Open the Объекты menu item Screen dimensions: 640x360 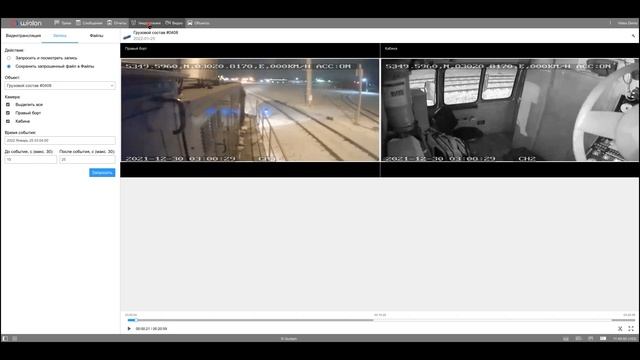click(x=198, y=23)
